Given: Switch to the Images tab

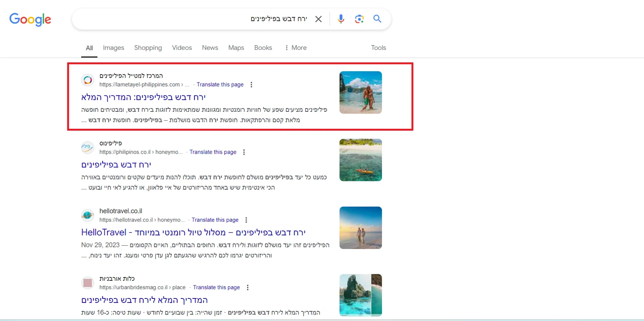Looking at the screenshot, I should tap(114, 47).
